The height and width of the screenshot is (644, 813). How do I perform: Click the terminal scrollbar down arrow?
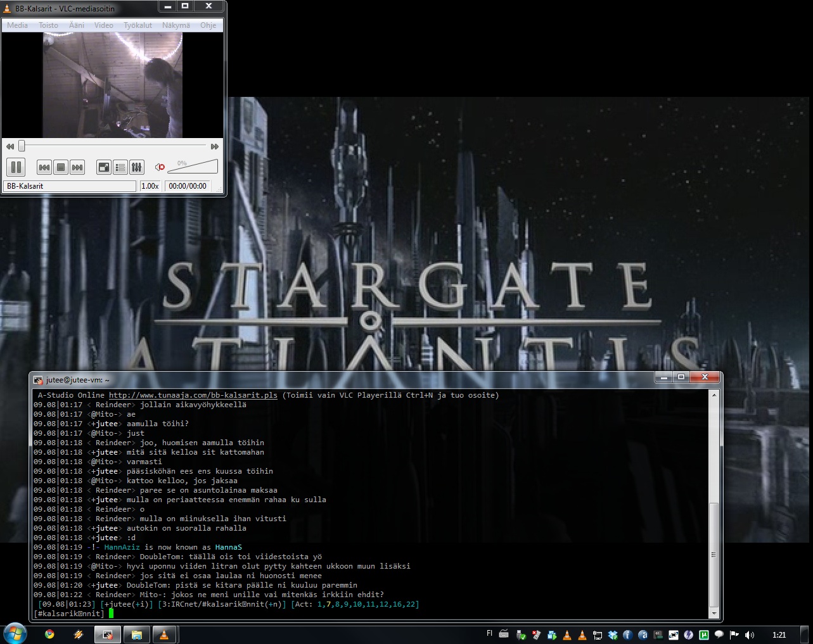714,613
